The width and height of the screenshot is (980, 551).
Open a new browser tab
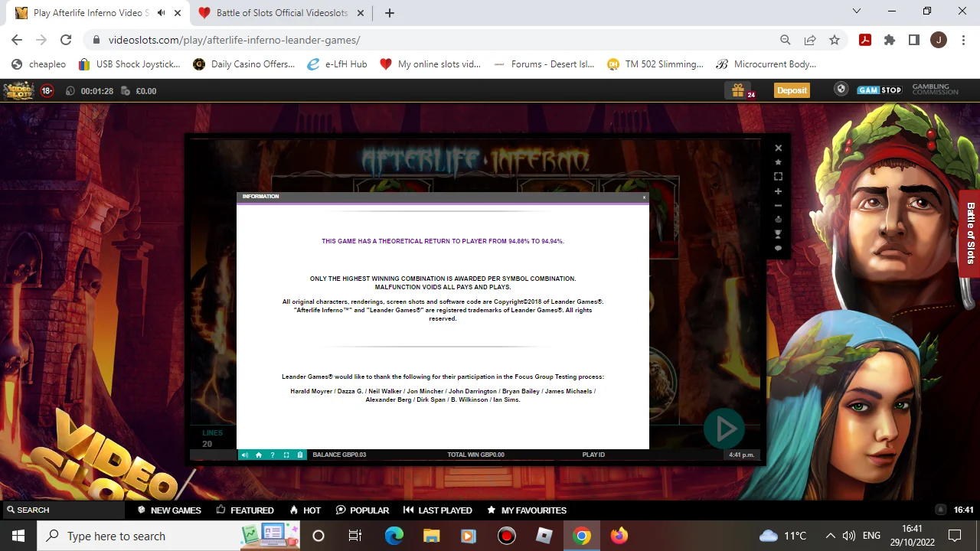coord(390,12)
